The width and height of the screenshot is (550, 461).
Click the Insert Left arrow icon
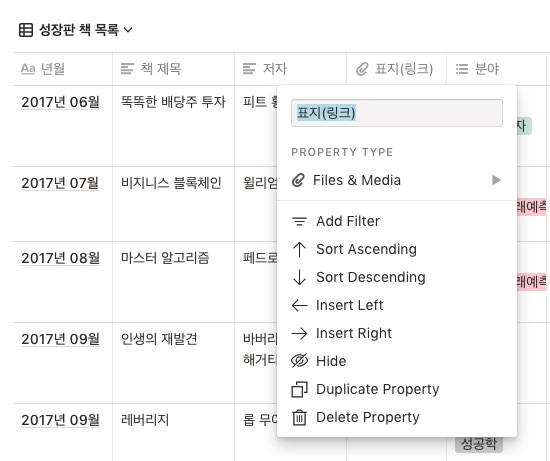pos(299,306)
